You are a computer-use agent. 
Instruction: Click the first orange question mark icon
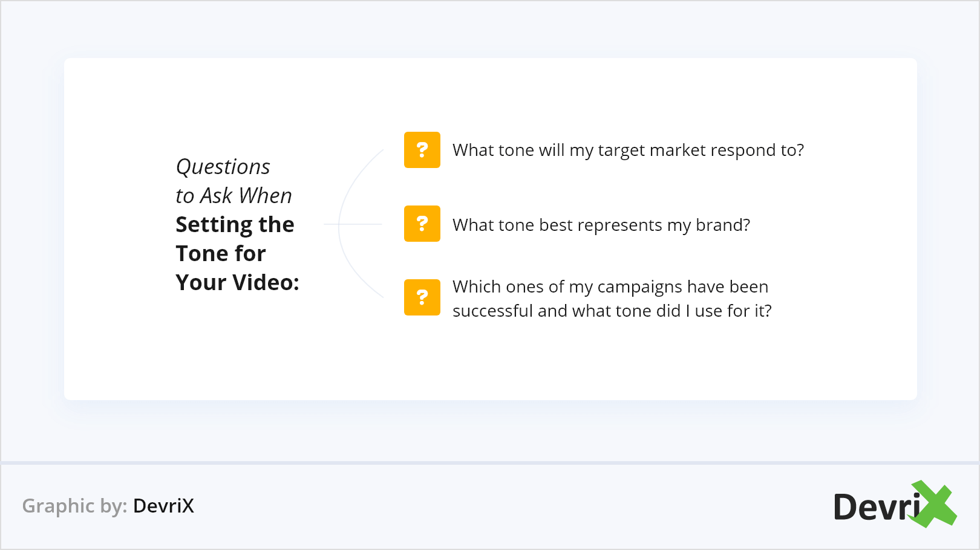point(422,150)
